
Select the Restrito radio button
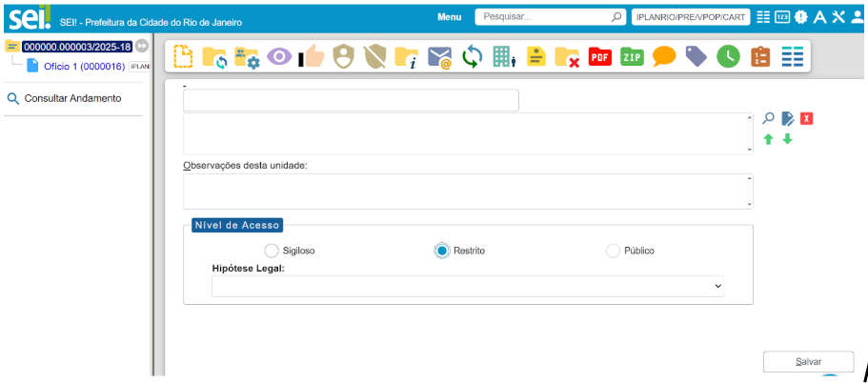[442, 251]
